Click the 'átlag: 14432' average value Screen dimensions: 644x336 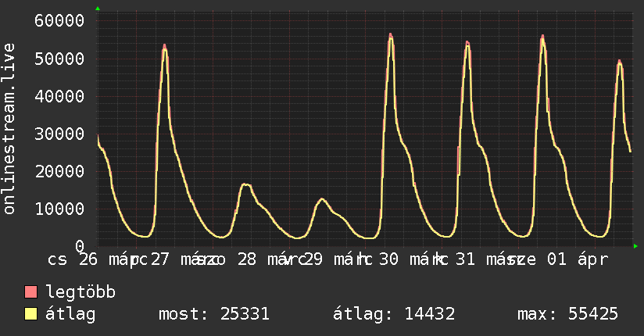pos(394,314)
